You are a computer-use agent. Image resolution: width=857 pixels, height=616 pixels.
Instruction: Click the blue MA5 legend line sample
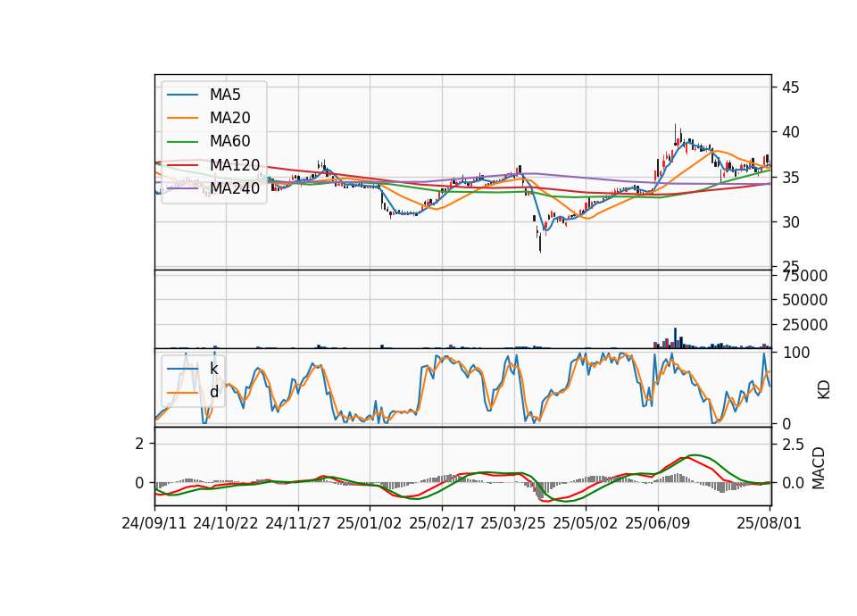click(182, 96)
